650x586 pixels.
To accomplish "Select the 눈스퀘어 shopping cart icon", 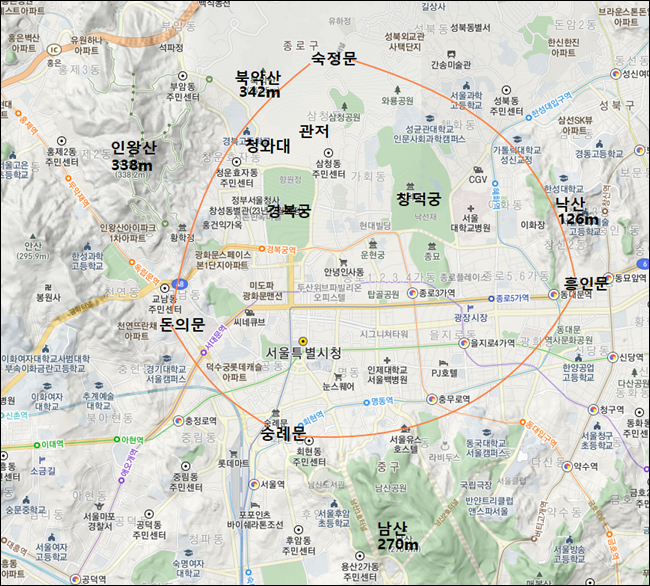I will pos(338,377).
